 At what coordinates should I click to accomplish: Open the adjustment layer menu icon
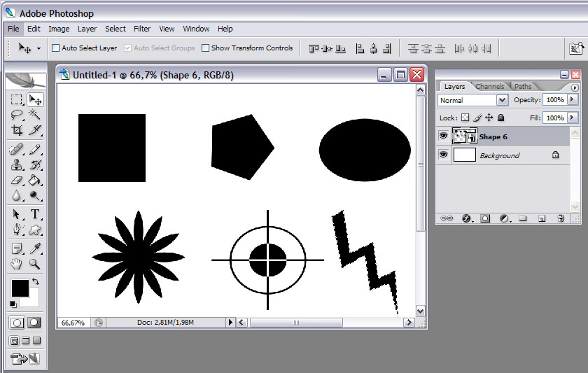coord(505,218)
